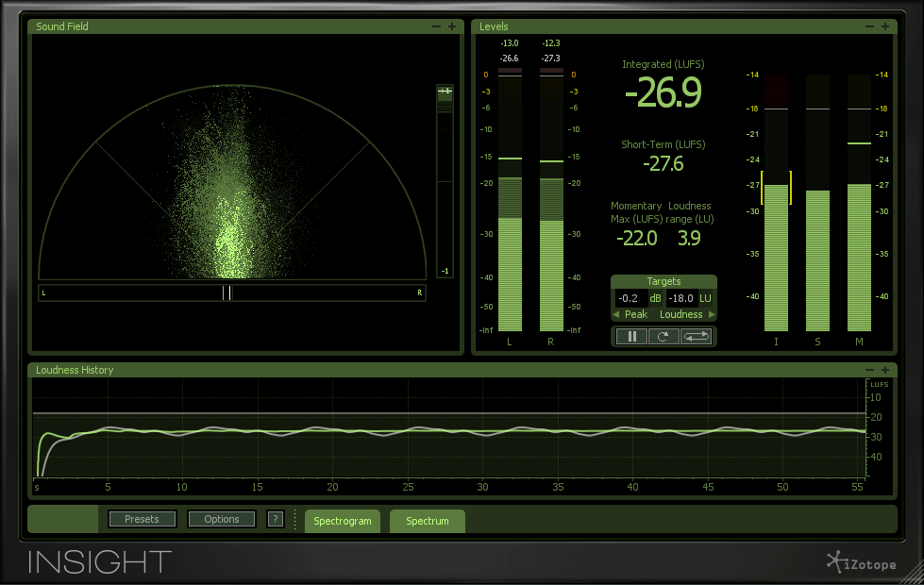Collapse the Levels panel
Image resolution: width=924 pixels, height=585 pixels.
(869, 26)
